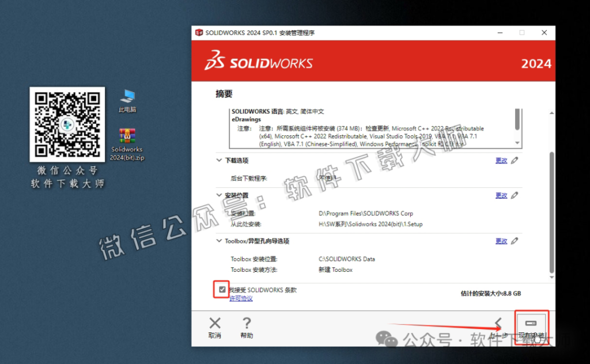Collapse the 下载选项 section

(x=219, y=160)
